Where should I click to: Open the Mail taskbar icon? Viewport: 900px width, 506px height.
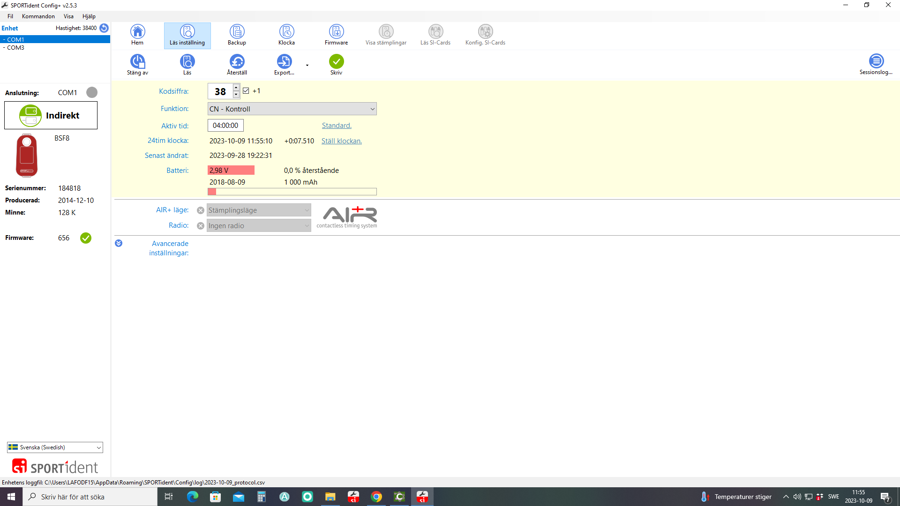pyautogui.click(x=238, y=497)
